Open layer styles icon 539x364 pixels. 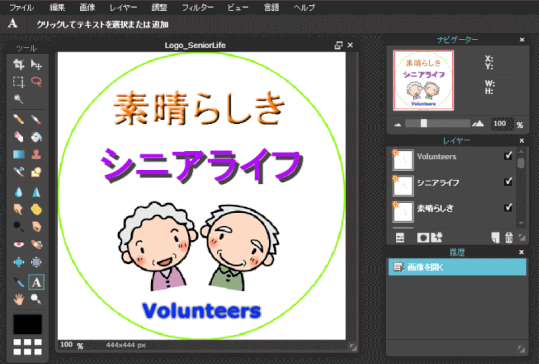(x=437, y=237)
